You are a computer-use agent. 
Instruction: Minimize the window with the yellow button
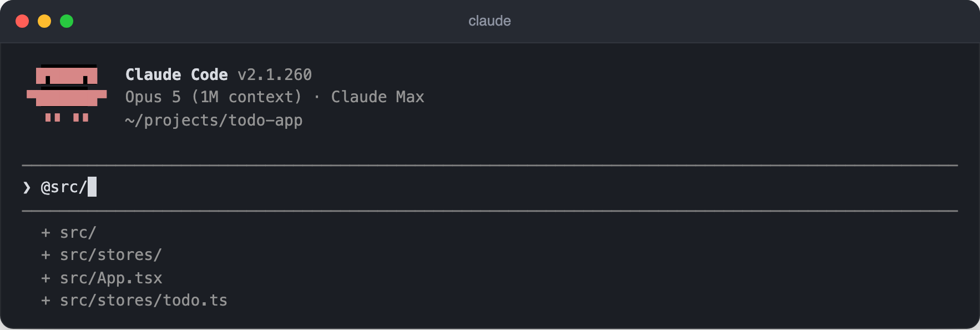(44, 21)
